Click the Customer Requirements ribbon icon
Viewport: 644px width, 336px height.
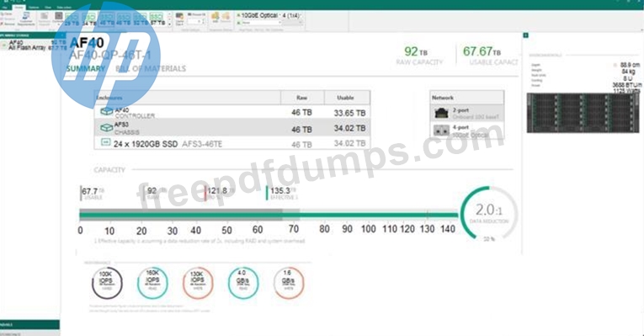tap(26, 19)
